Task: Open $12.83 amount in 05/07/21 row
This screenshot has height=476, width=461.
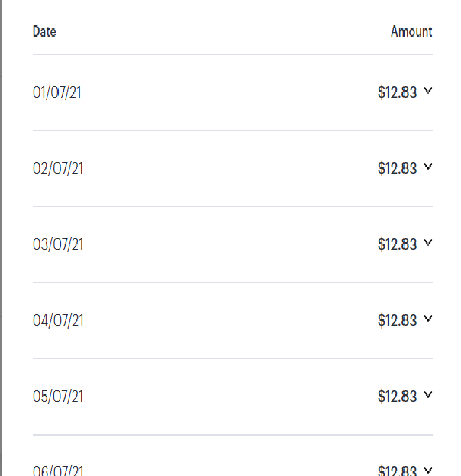Action: click(x=398, y=397)
